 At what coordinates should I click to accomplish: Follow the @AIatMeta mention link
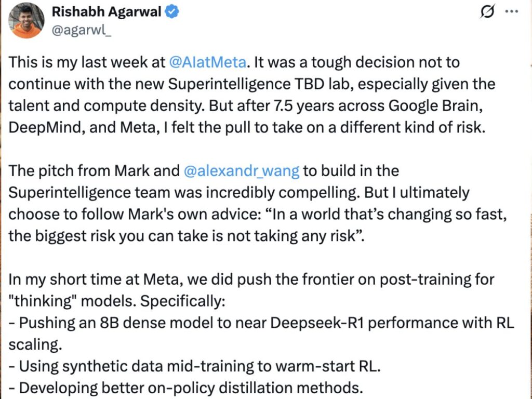(x=208, y=63)
